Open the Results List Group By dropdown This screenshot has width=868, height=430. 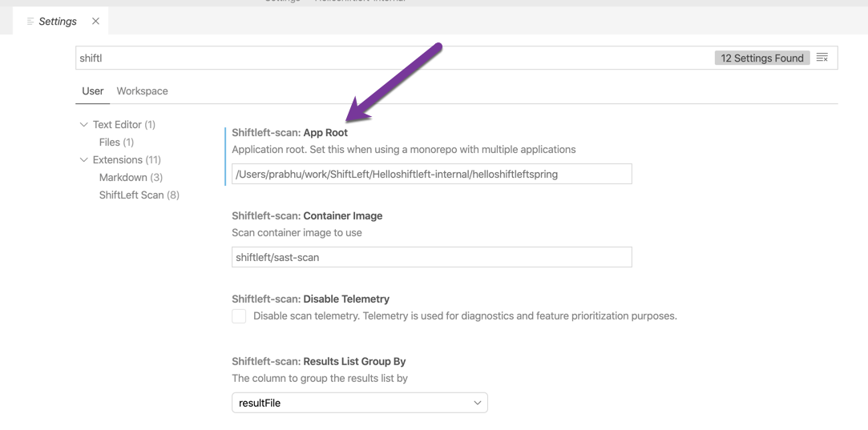click(360, 403)
